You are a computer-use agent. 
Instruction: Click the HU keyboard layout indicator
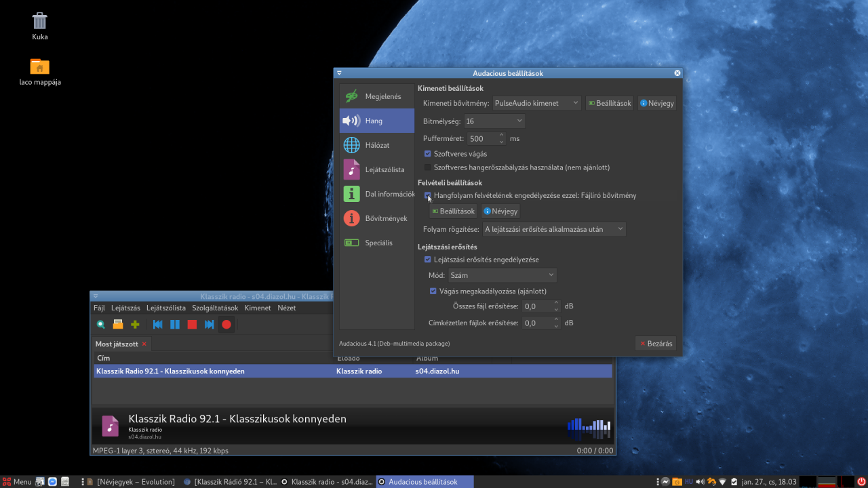689,482
